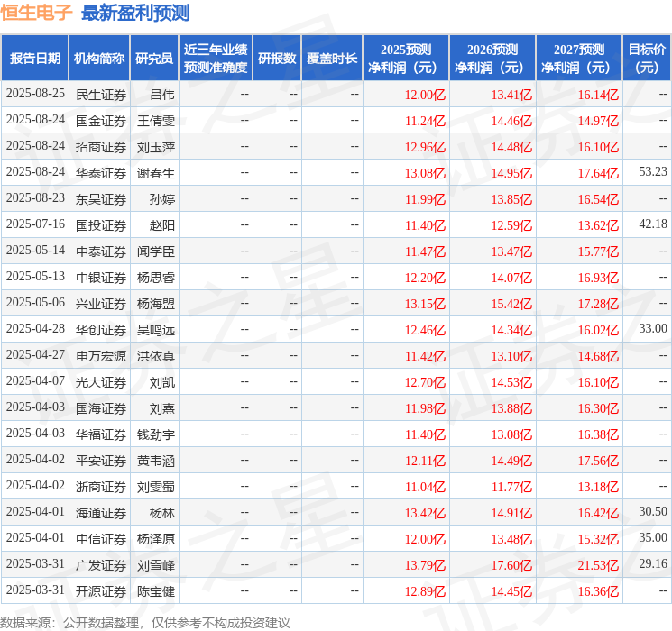Select 国金证券 in the table
This screenshot has height=631, width=672.
pyautogui.click(x=101, y=121)
